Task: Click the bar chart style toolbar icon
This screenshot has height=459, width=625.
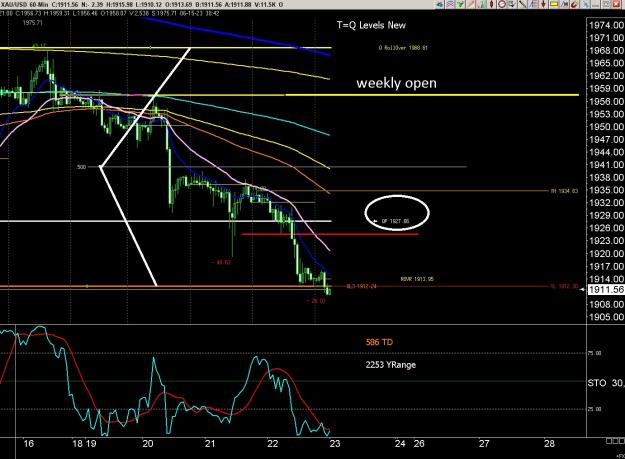Action: pyautogui.click(x=481, y=4)
